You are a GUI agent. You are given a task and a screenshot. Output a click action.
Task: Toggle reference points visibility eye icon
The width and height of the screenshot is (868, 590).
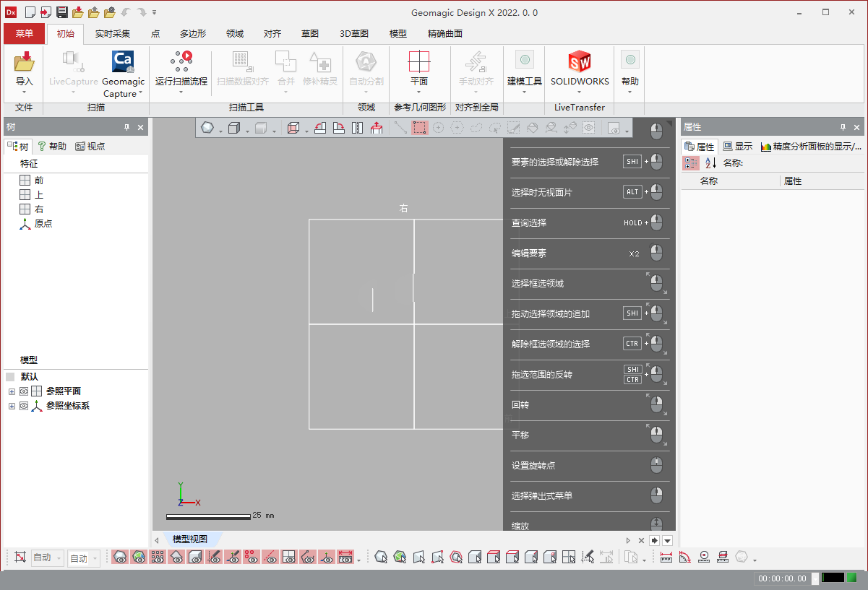tap(252, 558)
